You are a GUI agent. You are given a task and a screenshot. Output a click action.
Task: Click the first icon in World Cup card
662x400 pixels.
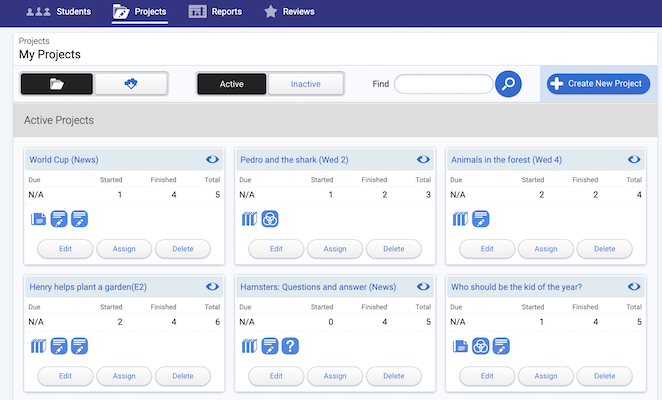click(x=39, y=219)
